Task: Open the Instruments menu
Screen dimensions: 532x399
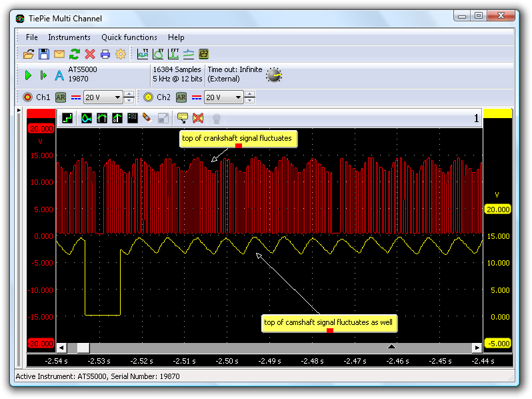Action: (69, 37)
